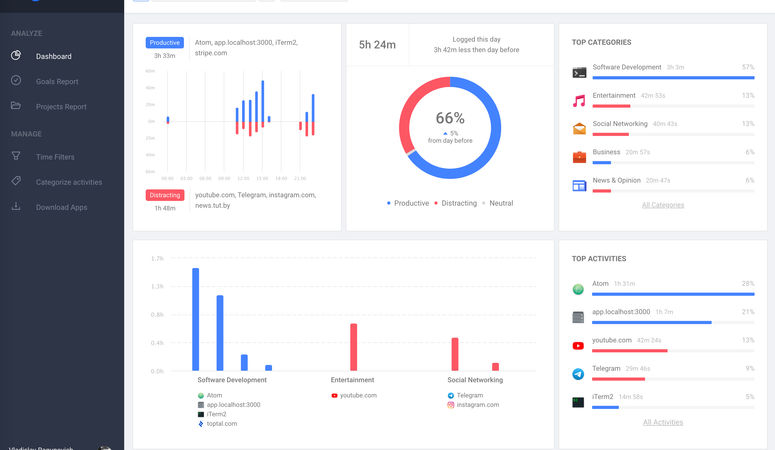775x450 pixels.
Task: Click the instagram.com icon in the chart legend
Action: [450, 405]
